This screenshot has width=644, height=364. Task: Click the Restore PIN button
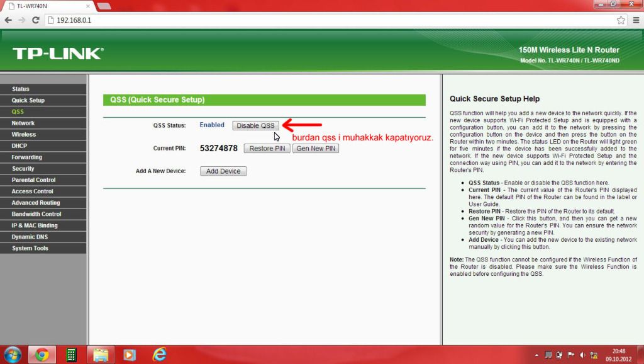(x=267, y=149)
